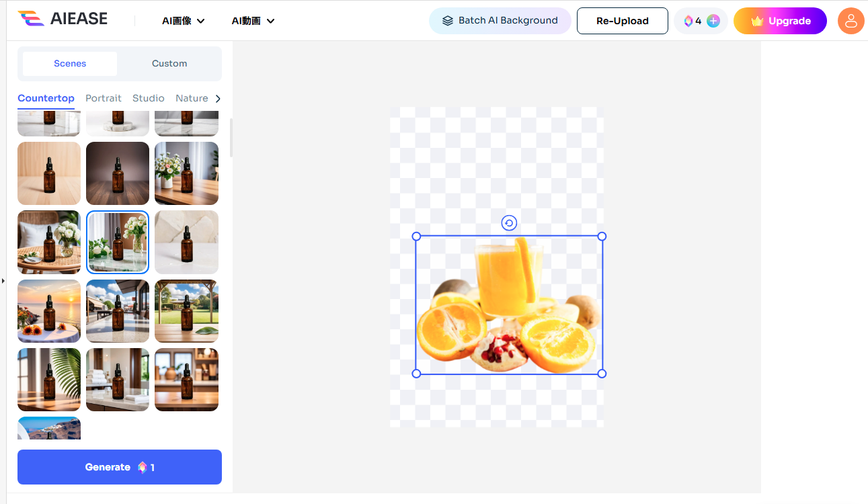Click the top-right resize handle of image

click(x=602, y=237)
